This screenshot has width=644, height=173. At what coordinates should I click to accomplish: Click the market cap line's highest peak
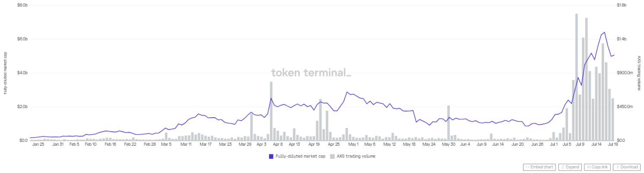click(604, 32)
